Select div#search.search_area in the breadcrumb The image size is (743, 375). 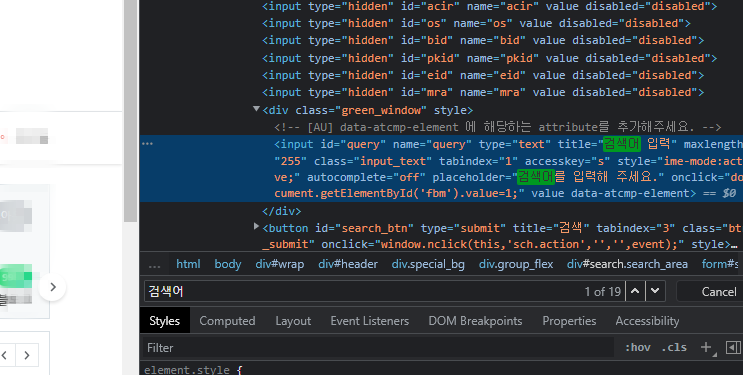tap(627, 264)
